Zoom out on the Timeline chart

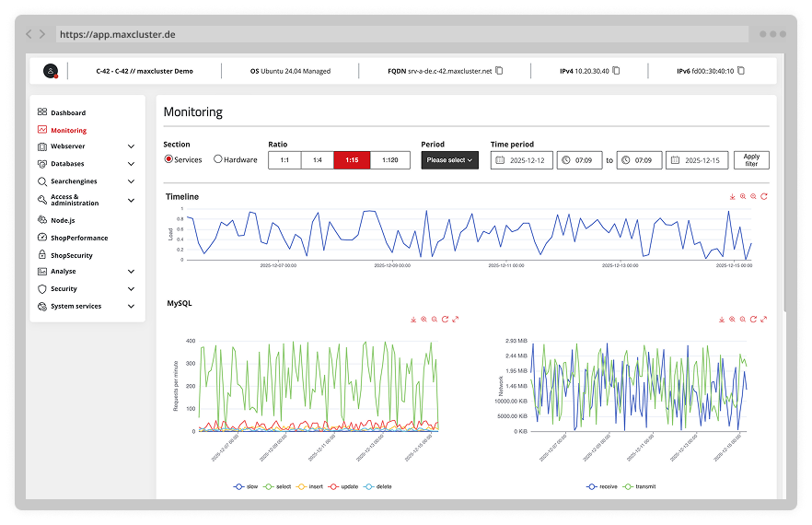[x=753, y=196]
